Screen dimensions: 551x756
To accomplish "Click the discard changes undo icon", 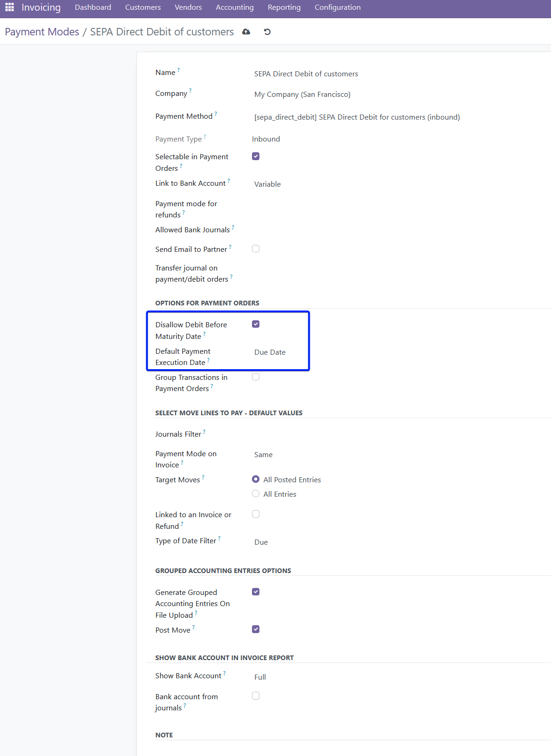I will click(267, 32).
